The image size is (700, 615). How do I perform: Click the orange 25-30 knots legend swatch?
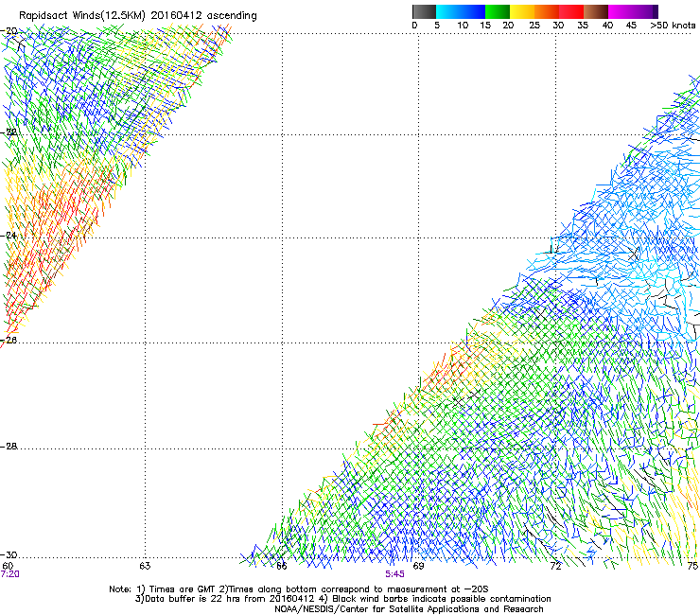547,11
